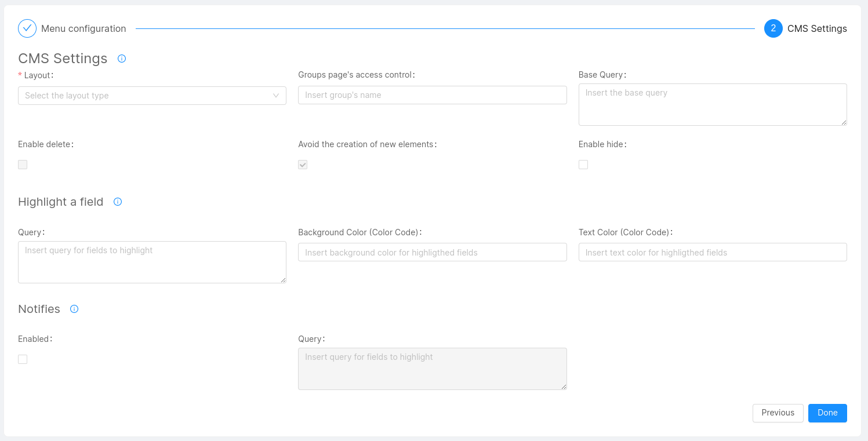Click the info icon next to Notifies
The height and width of the screenshot is (441, 868).
point(74,309)
